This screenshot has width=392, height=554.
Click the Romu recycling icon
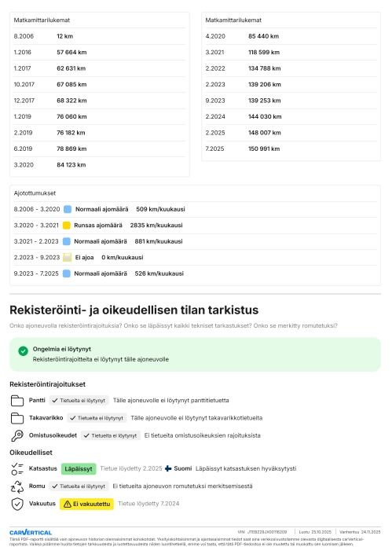(x=17, y=486)
